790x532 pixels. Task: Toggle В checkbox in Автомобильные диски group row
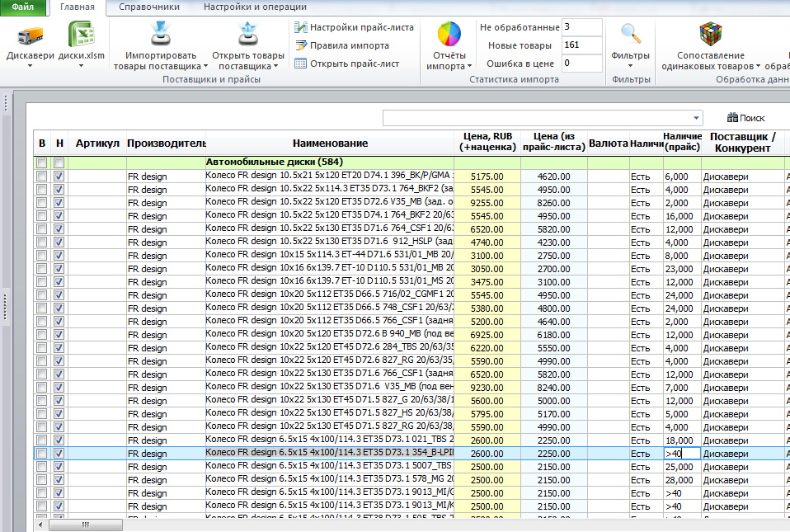pyautogui.click(x=42, y=162)
